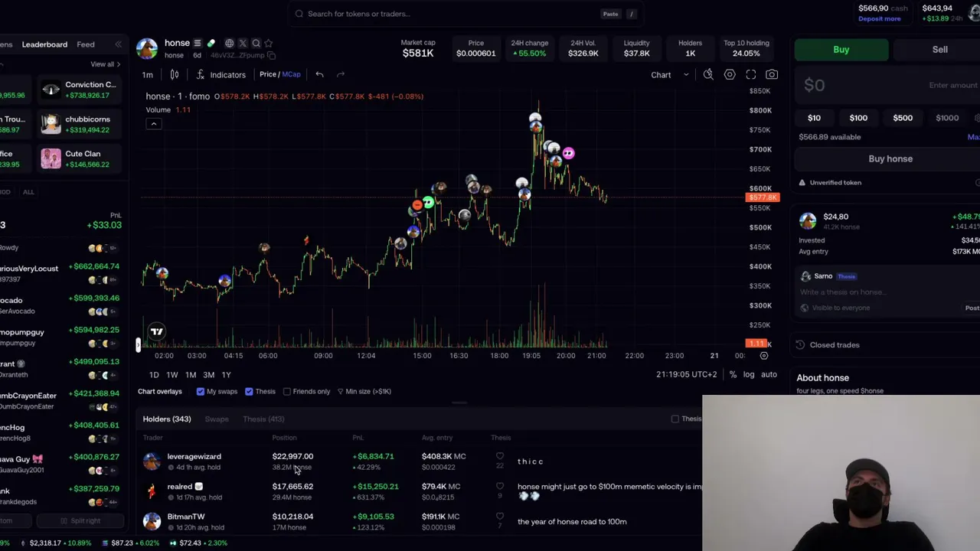This screenshot has height=551, width=980.
Task: Open the Swaps tab
Action: 217,419
